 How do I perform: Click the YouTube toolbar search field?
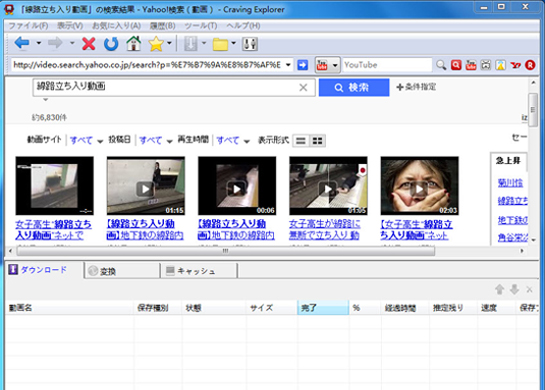point(387,65)
